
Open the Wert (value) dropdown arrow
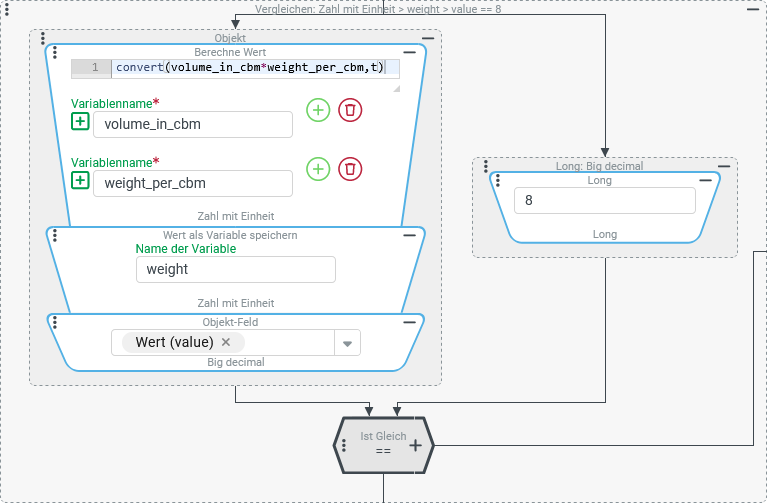(347, 343)
